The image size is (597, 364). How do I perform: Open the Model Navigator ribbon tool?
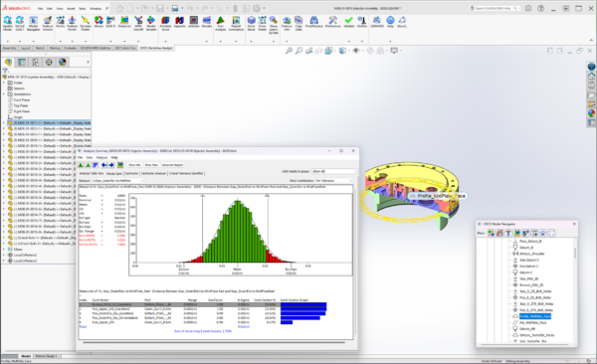coord(33,24)
